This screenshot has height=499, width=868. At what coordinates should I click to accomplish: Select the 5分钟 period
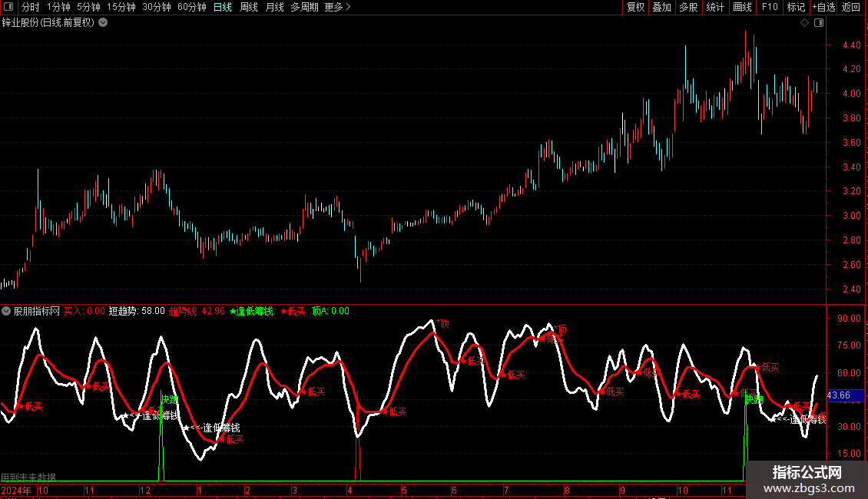pos(88,7)
